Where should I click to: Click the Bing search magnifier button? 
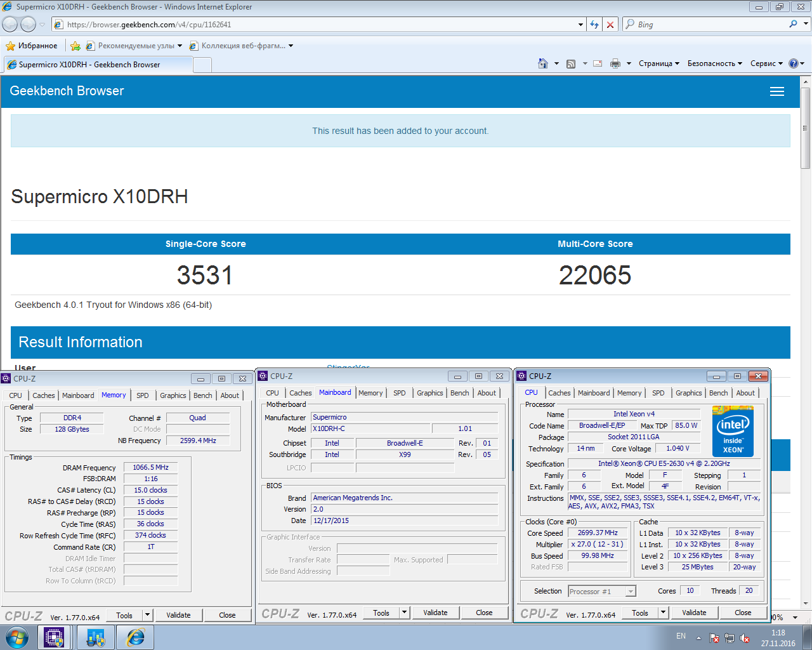(793, 24)
